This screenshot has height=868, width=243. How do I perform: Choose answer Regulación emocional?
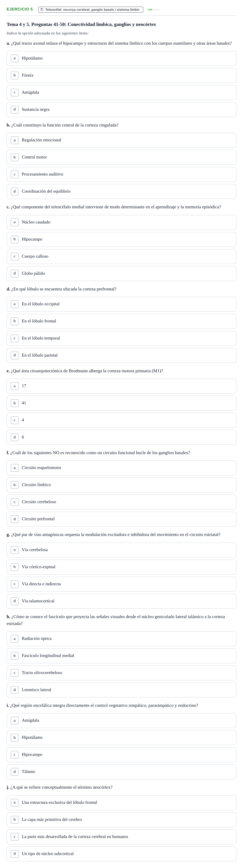pos(121,140)
